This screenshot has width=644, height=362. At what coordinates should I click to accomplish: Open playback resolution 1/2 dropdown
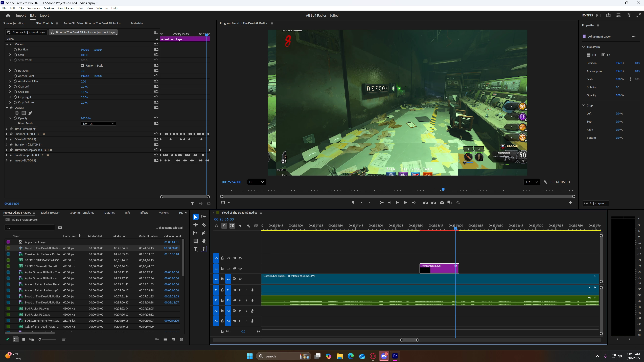[x=532, y=182]
